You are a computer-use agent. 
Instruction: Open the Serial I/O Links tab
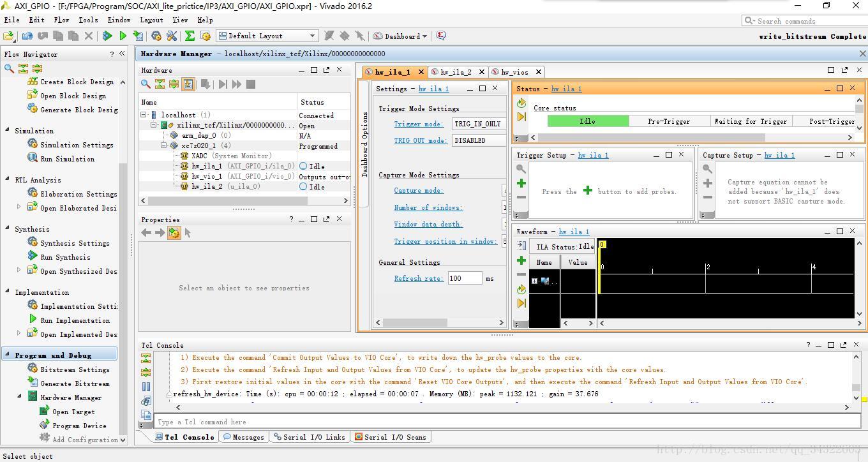coord(309,437)
